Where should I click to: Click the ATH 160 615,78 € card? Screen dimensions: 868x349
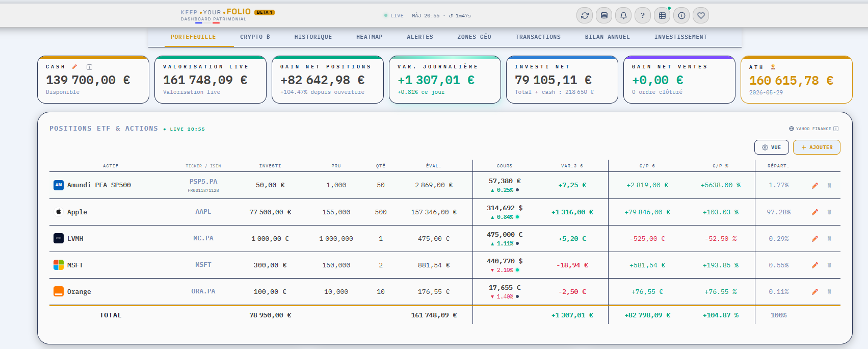tap(797, 80)
